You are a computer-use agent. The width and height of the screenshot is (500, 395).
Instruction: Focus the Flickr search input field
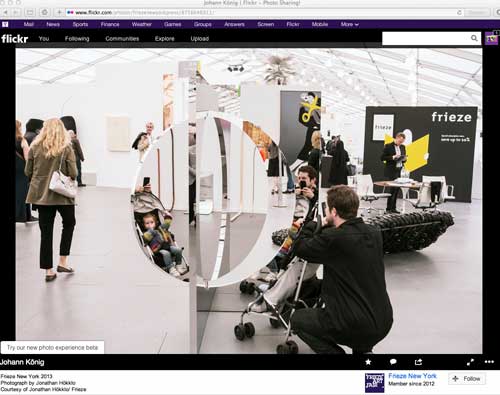427,38
